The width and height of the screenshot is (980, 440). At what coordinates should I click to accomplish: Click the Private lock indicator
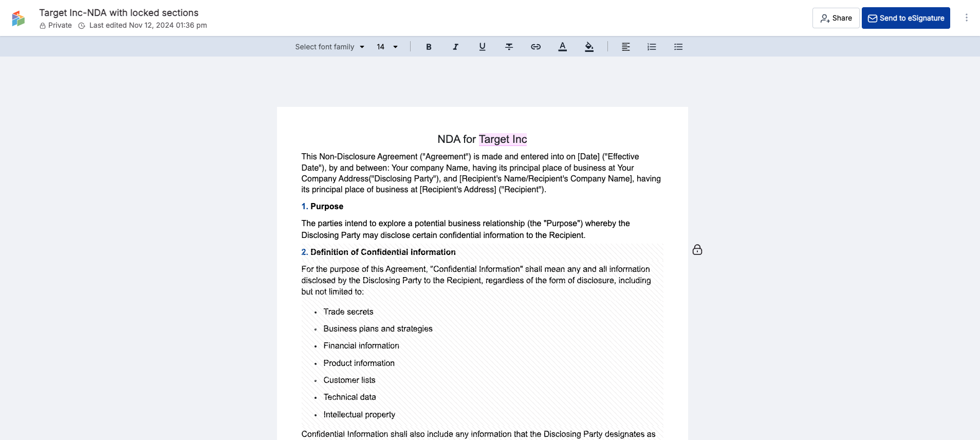[56, 25]
